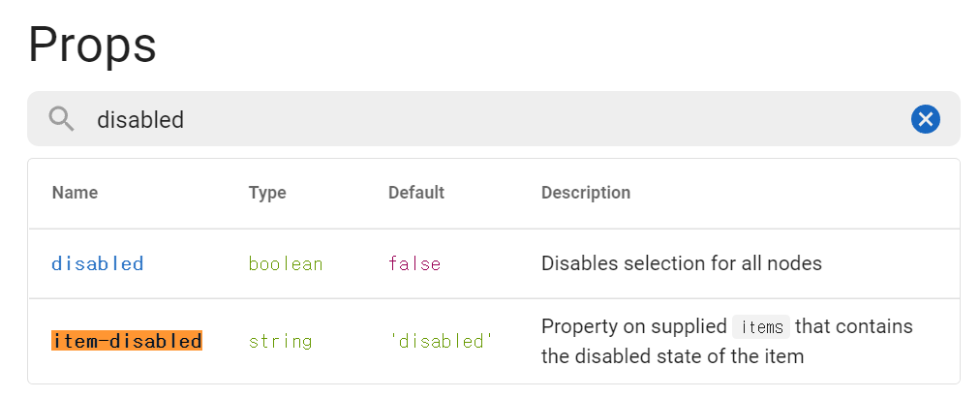Viewport: 980px width, 398px height.
Task: Select the 'boolean' type value
Action: (x=286, y=263)
